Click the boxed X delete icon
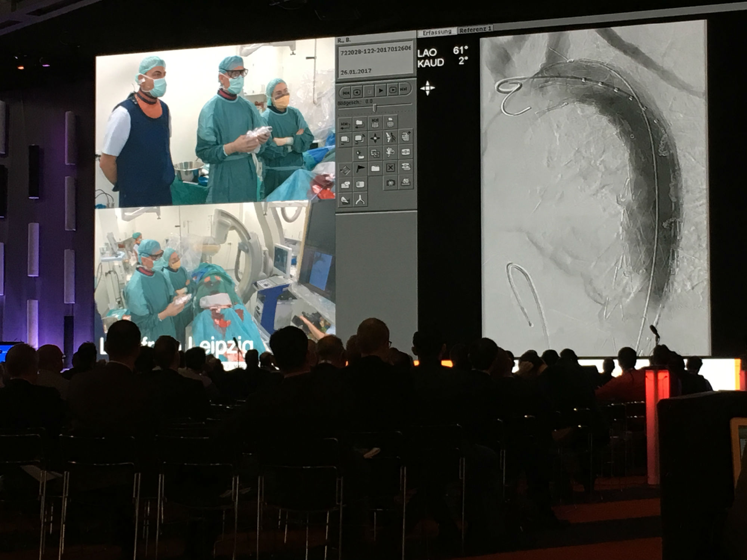This screenshot has width=747, height=560. (x=390, y=168)
